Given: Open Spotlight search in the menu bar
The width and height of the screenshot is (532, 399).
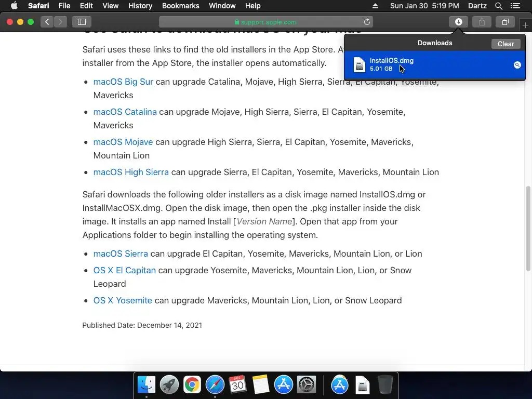Looking at the screenshot, I should pos(498,6).
